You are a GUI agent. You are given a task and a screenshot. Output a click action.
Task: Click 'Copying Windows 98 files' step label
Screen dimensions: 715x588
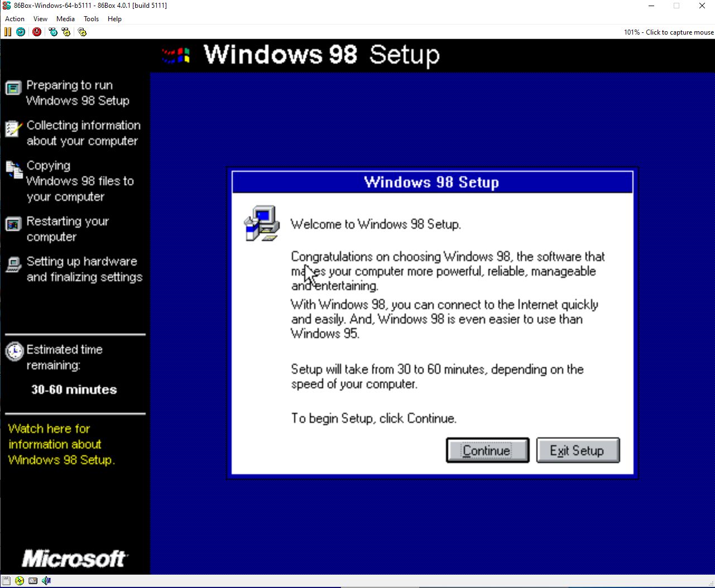point(80,181)
